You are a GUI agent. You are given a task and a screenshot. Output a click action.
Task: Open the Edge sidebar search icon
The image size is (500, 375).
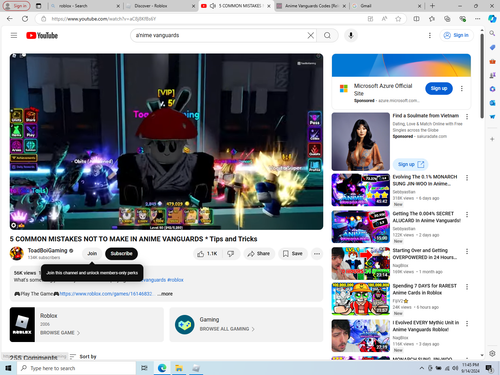492,33
